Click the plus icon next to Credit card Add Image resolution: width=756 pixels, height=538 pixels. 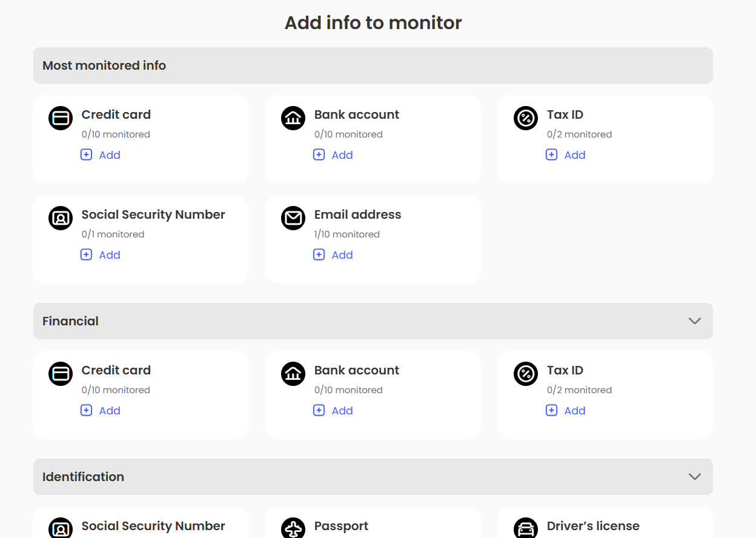pos(86,155)
